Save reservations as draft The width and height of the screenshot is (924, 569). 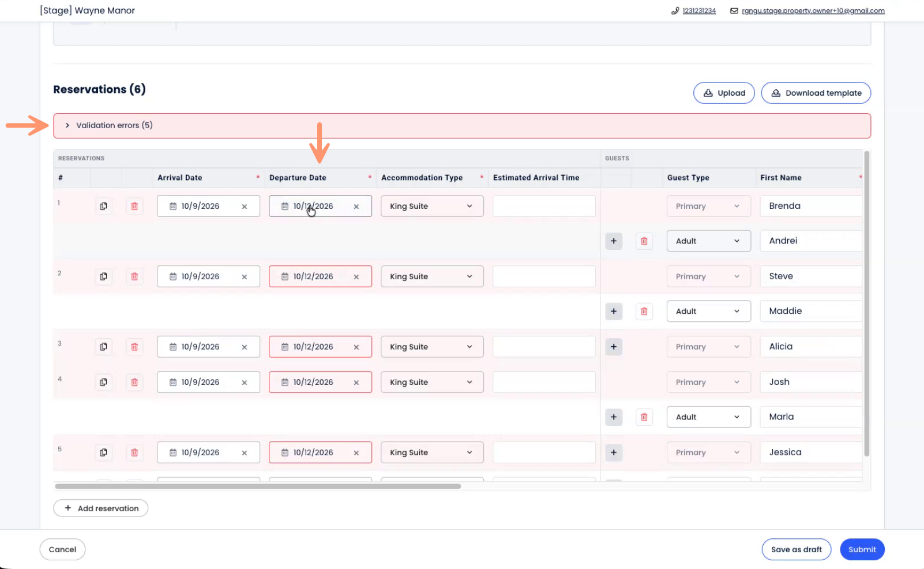tap(796, 549)
